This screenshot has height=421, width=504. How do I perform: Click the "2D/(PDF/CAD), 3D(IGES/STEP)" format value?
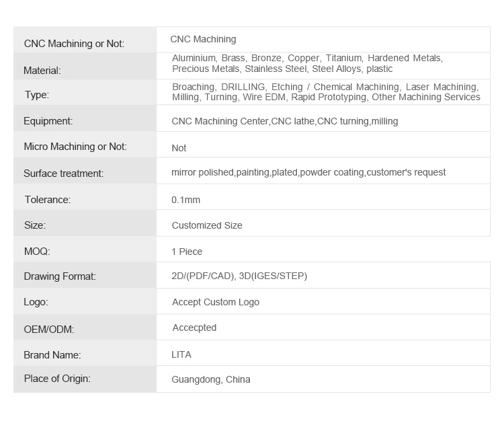click(239, 276)
